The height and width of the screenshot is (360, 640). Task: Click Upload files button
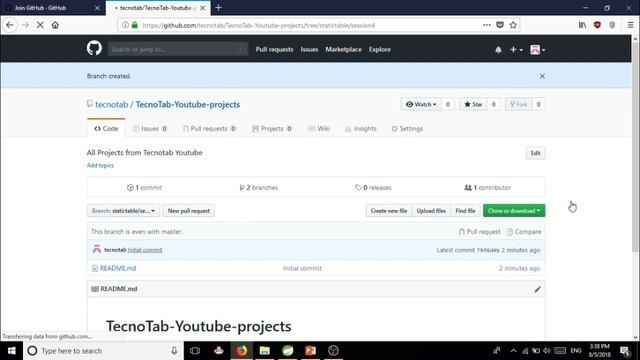pos(431,211)
